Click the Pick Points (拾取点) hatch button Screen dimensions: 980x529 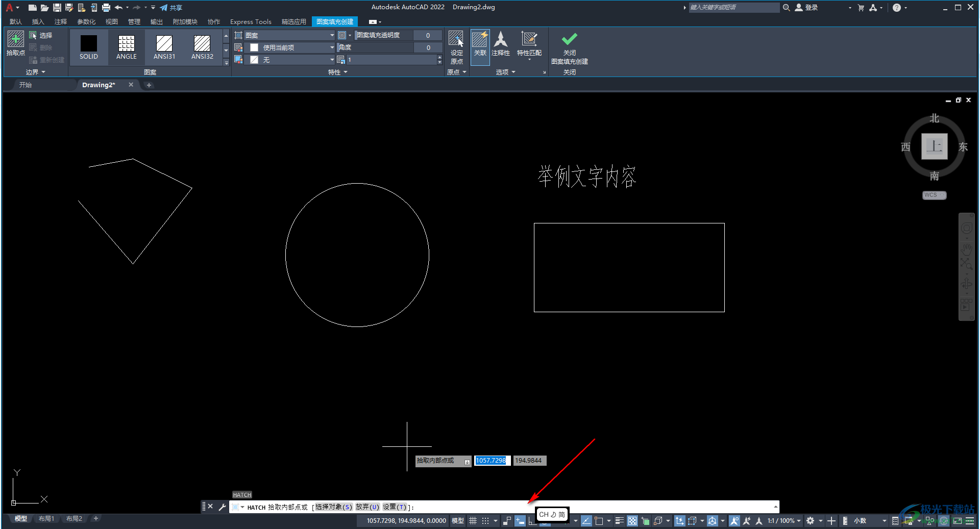(15, 43)
